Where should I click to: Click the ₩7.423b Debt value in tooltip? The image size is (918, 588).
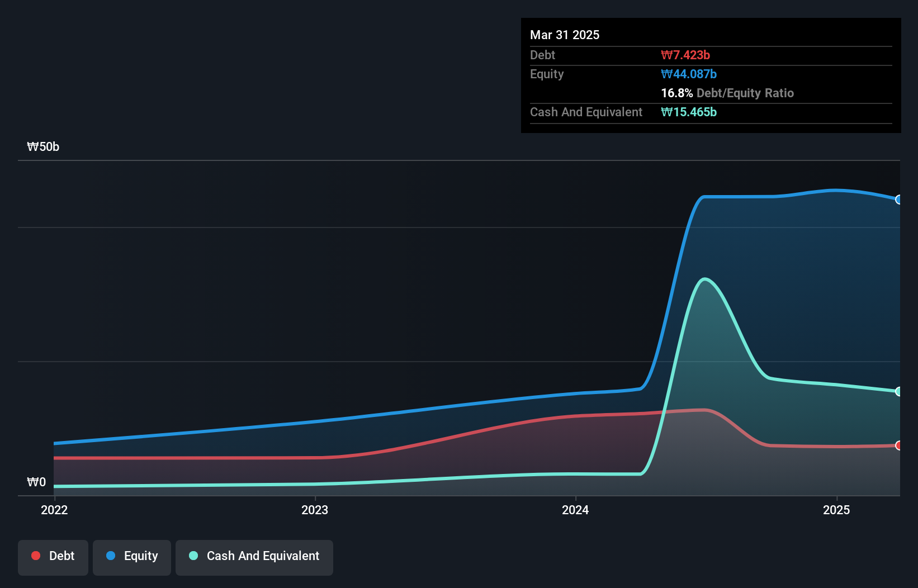coord(685,55)
